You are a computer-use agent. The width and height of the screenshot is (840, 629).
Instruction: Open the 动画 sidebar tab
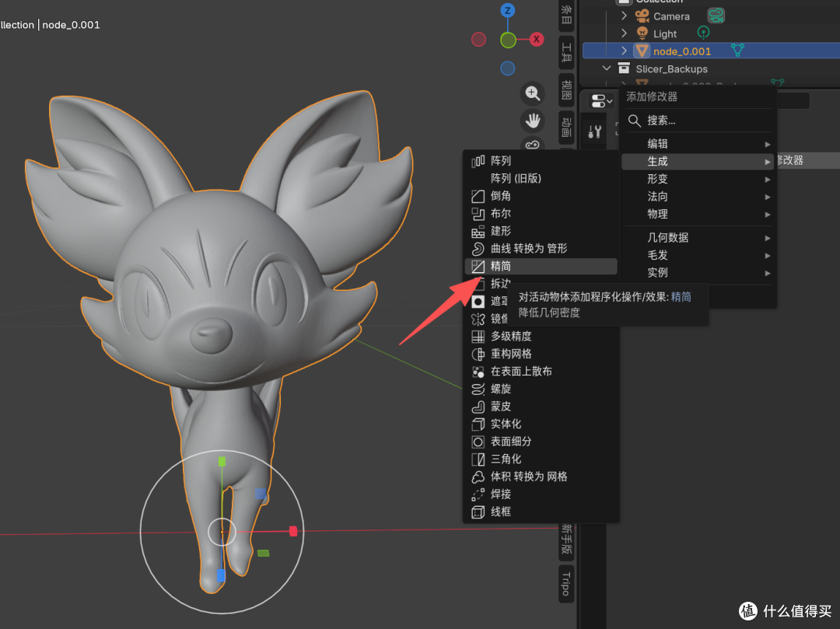(x=566, y=128)
